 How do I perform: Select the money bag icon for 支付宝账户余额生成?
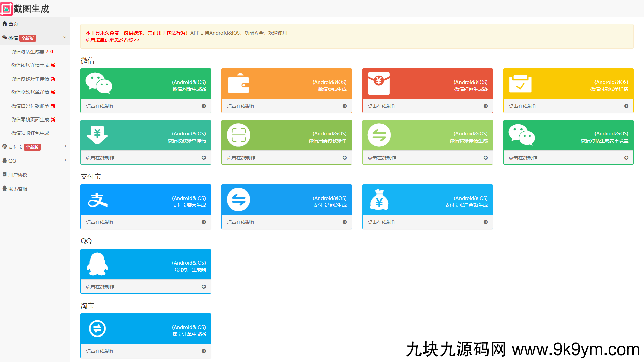coord(379,200)
